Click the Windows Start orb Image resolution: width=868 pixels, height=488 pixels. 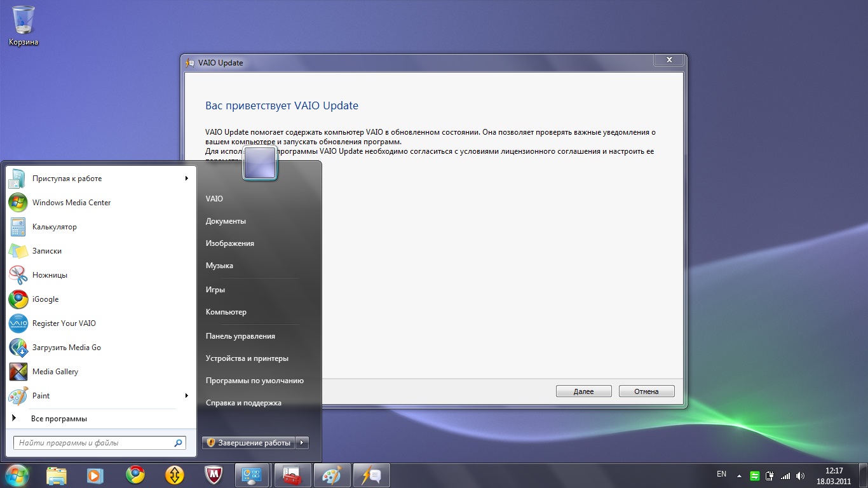17,475
